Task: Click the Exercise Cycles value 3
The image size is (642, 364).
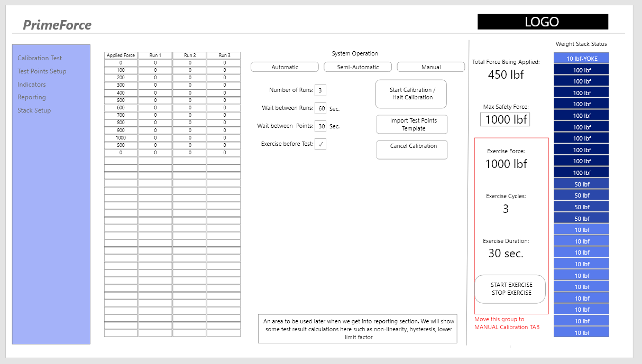Action: pyautogui.click(x=506, y=209)
